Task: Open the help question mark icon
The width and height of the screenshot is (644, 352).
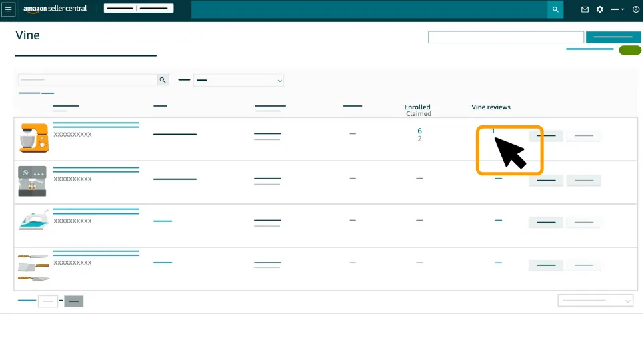Action: pyautogui.click(x=635, y=10)
